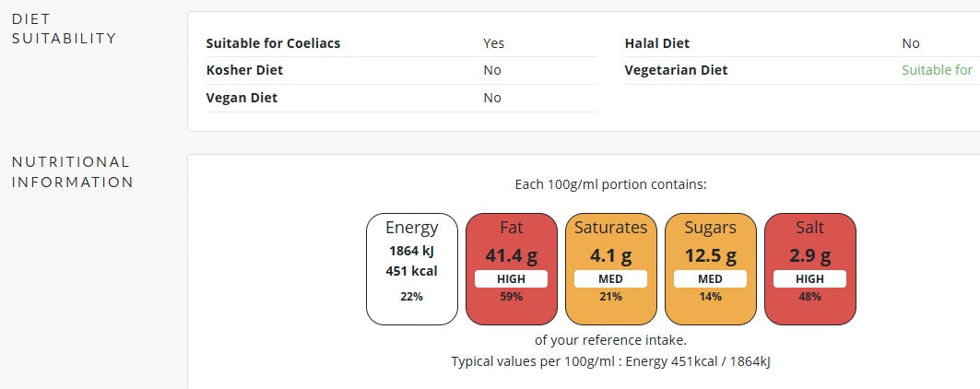This screenshot has height=389, width=980.
Task: Click the Each 100g/ml portion contains text
Action: (610, 184)
